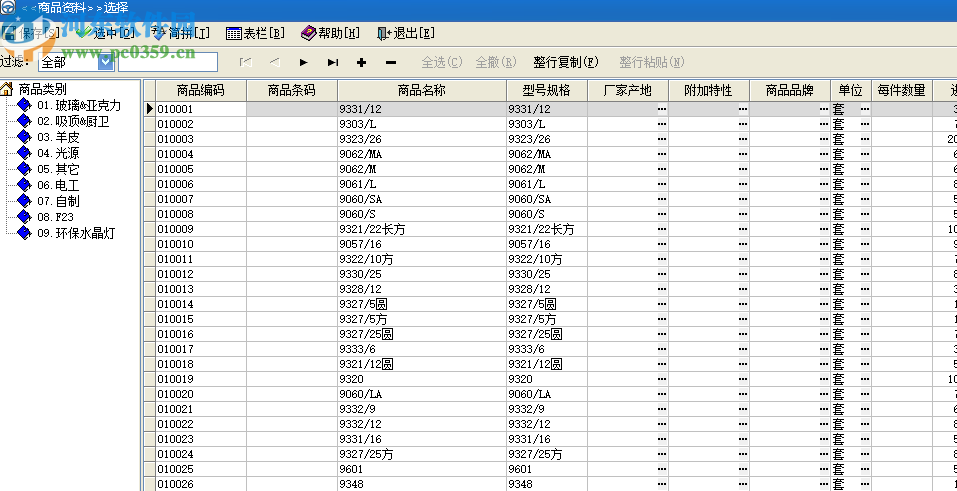Click 商品名称 column header
This screenshot has width=957, height=491.
point(422,90)
